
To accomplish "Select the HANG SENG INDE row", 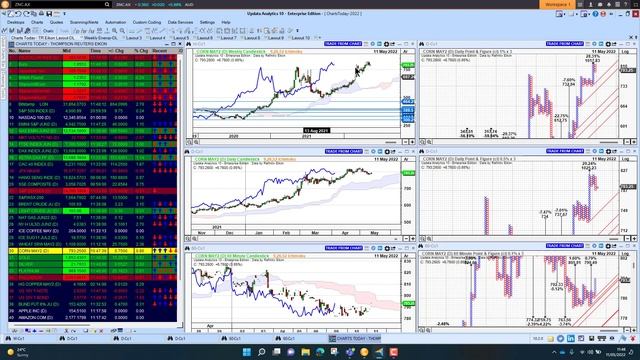I will (x=93, y=178).
